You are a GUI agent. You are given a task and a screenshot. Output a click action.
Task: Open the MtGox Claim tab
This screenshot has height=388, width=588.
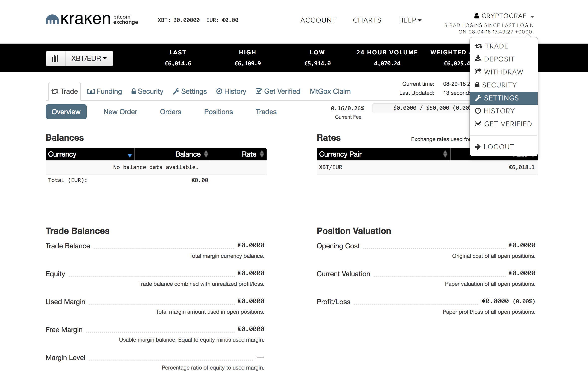pos(330,91)
